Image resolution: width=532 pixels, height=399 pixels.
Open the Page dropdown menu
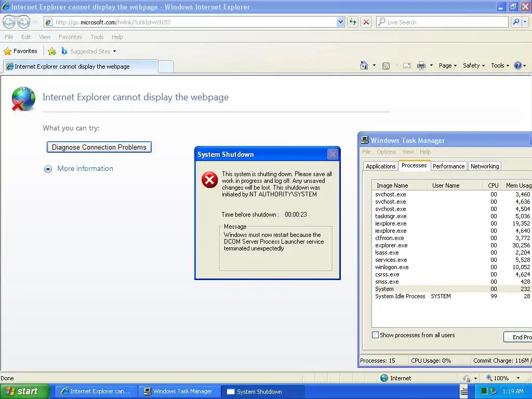point(448,65)
